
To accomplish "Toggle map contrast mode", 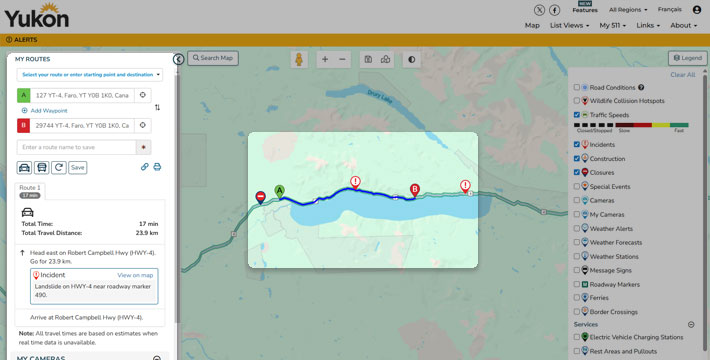I will point(412,59).
